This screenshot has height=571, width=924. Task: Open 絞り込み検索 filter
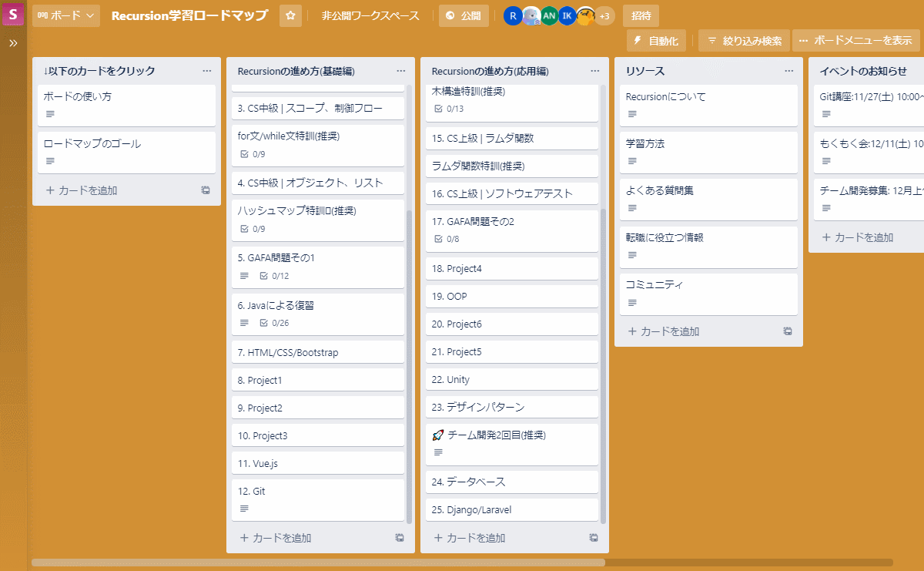pos(745,41)
